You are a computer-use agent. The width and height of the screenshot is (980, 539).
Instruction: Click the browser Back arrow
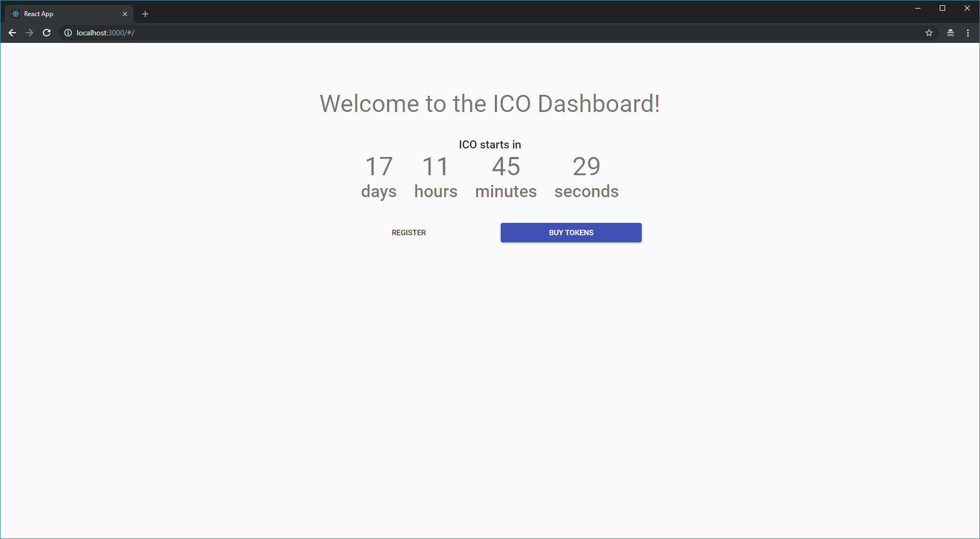(12, 33)
